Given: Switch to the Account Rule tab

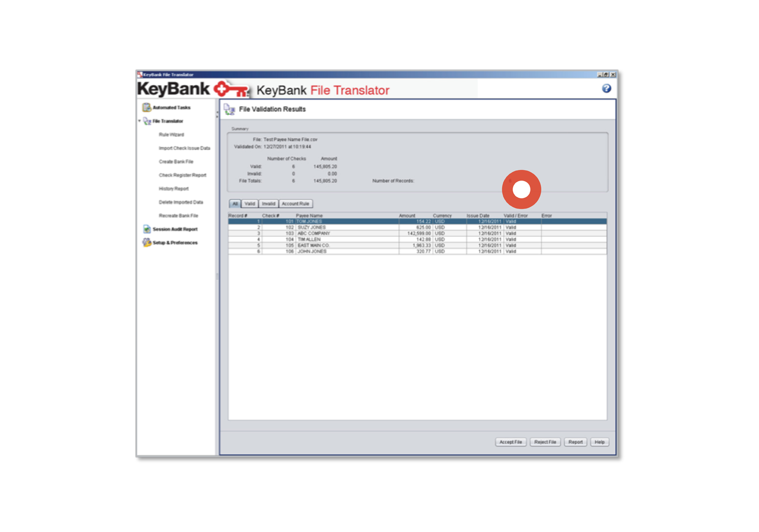Looking at the screenshot, I should [295, 204].
